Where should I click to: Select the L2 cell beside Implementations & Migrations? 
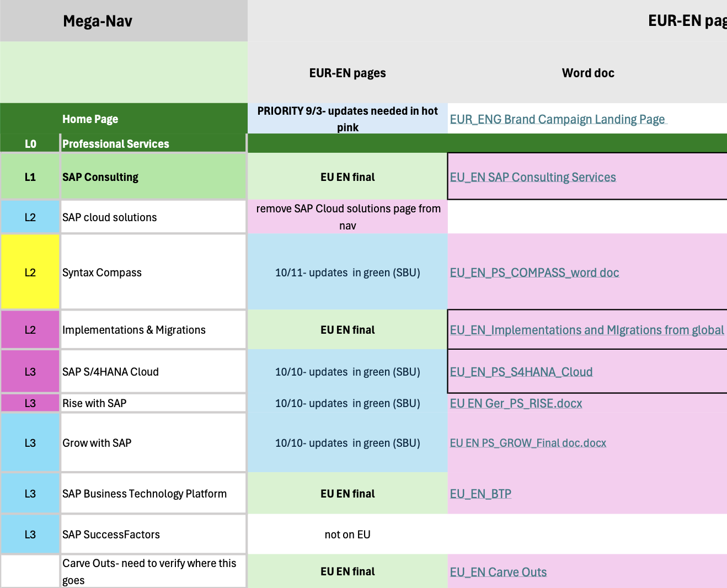tap(30, 330)
